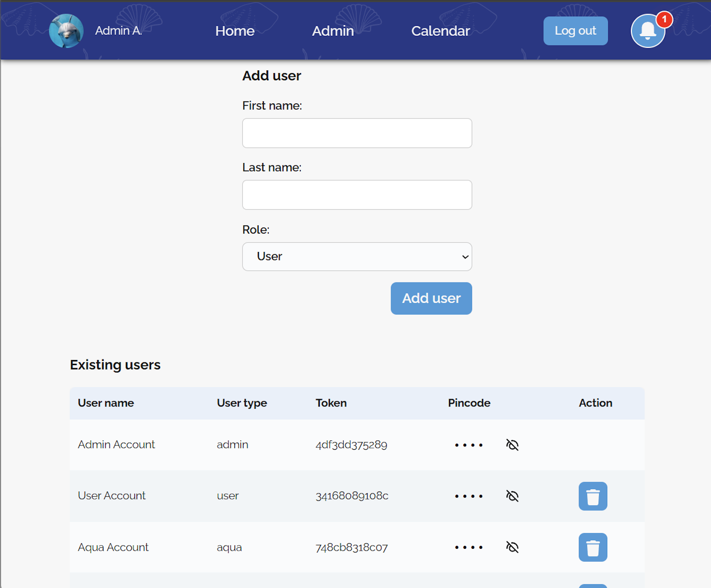This screenshot has height=588, width=711.
Task: Focus the First name field
Action: point(357,133)
